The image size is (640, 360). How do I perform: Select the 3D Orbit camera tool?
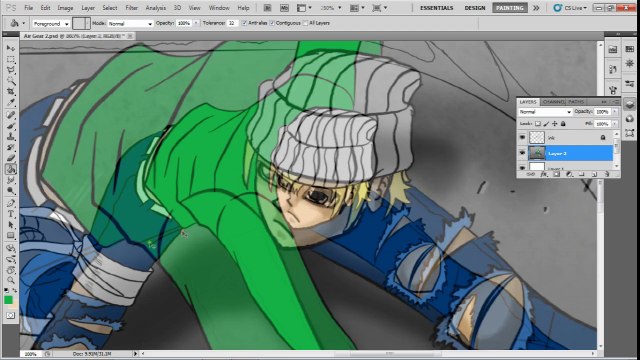11,259
